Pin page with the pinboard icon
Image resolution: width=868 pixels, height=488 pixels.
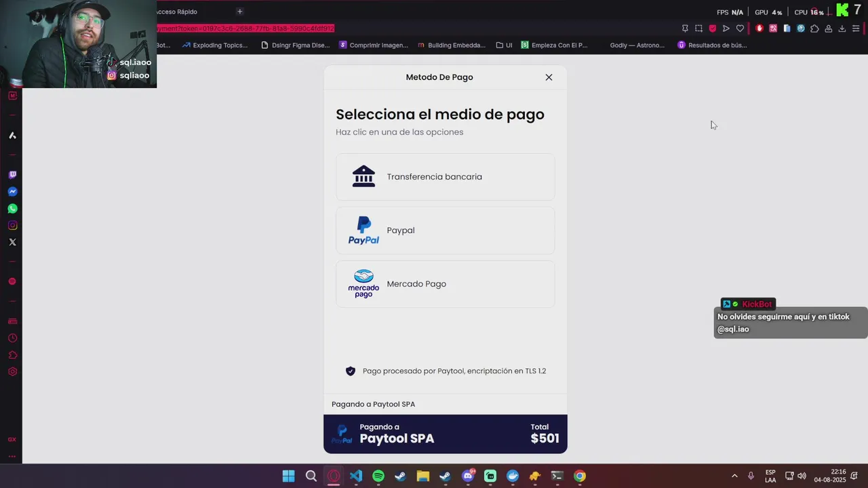685,28
